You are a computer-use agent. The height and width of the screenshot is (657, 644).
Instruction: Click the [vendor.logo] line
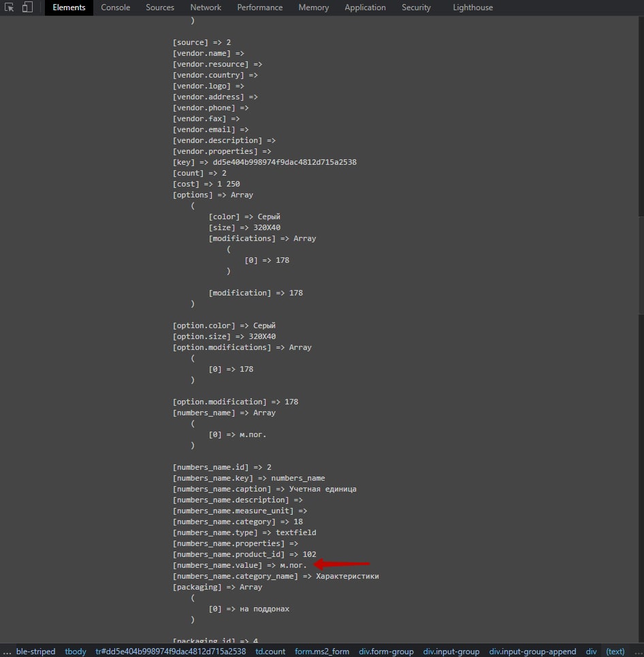208,86
